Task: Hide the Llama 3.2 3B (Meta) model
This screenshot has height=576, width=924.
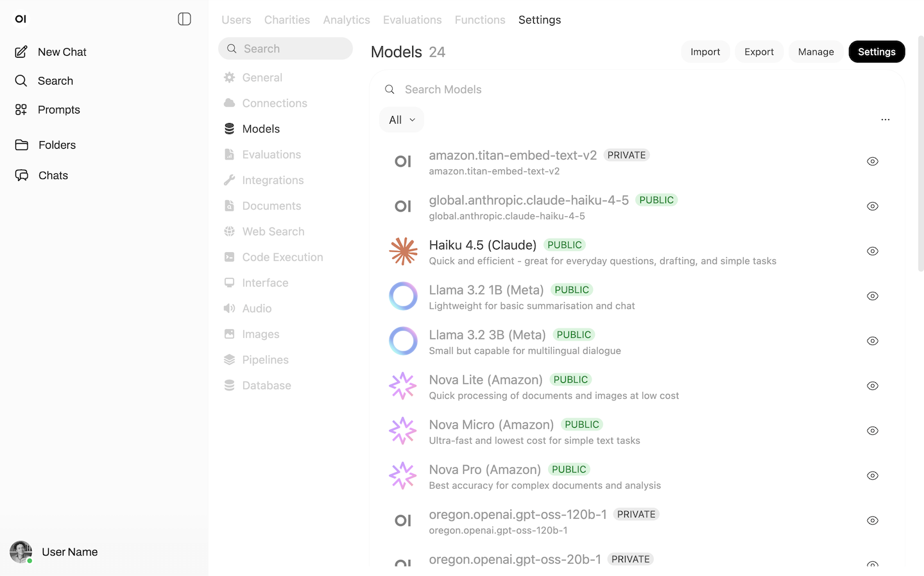Action: click(x=873, y=341)
